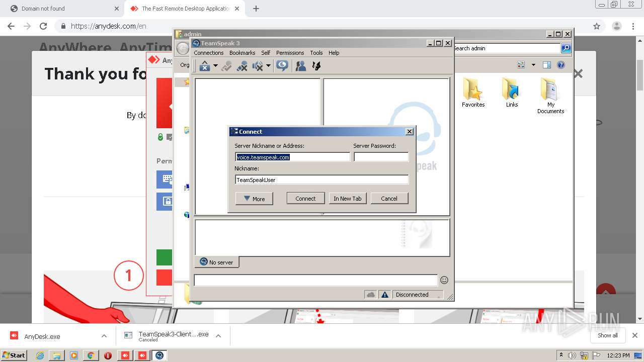
Task: Click the TeamSpeak Connect toolbar icon
Action: coord(204,66)
